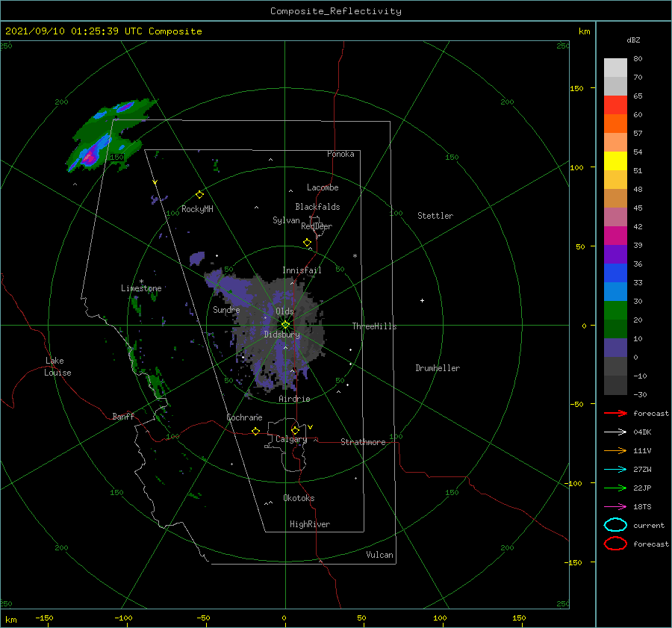Click the Blackfalds label
The height and width of the screenshot is (628, 672).
point(317,207)
